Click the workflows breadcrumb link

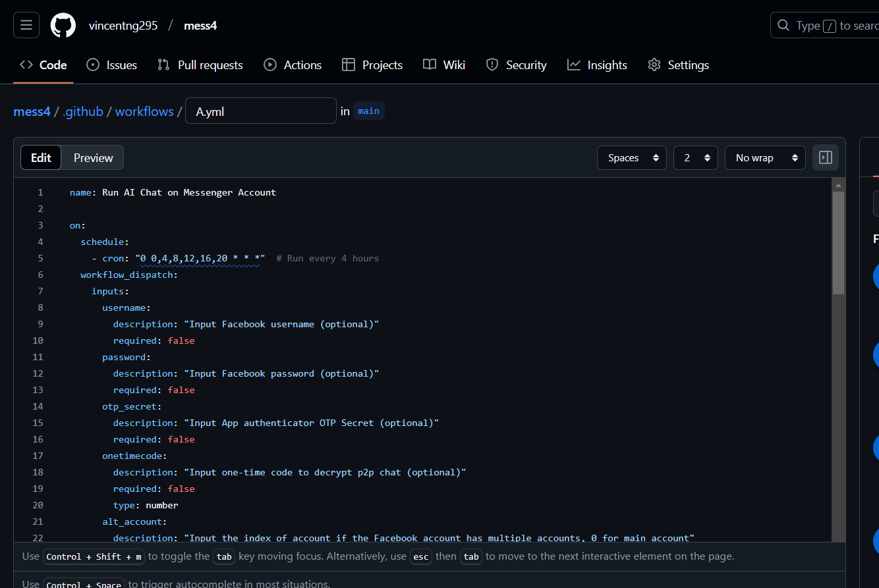coord(144,111)
